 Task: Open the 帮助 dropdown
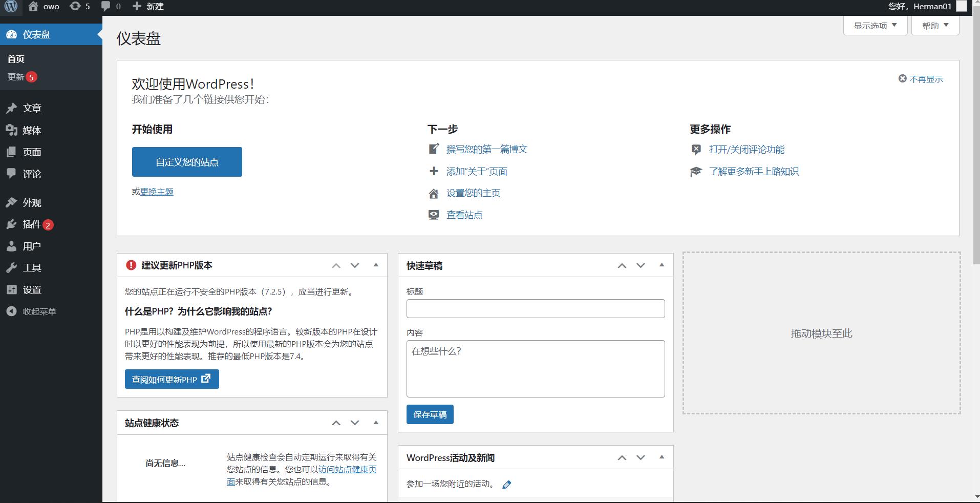tap(934, 25)
